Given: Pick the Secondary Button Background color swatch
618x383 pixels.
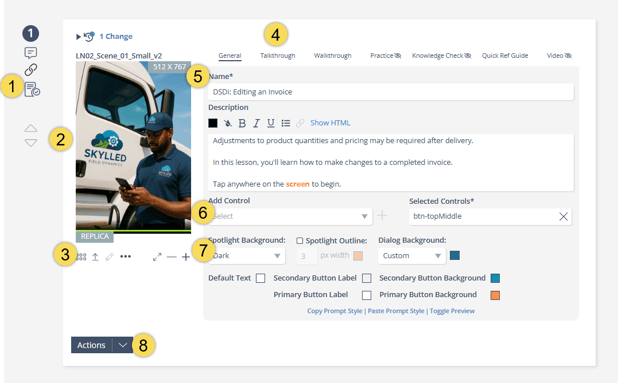Looking at the screenshot, I should click(495, 278).
